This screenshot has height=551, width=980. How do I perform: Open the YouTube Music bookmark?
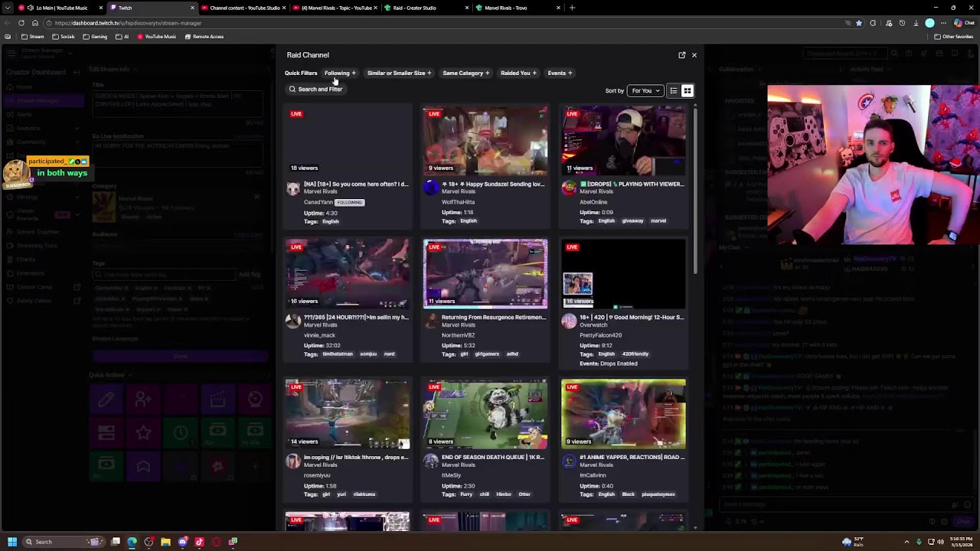pos(157,37)
